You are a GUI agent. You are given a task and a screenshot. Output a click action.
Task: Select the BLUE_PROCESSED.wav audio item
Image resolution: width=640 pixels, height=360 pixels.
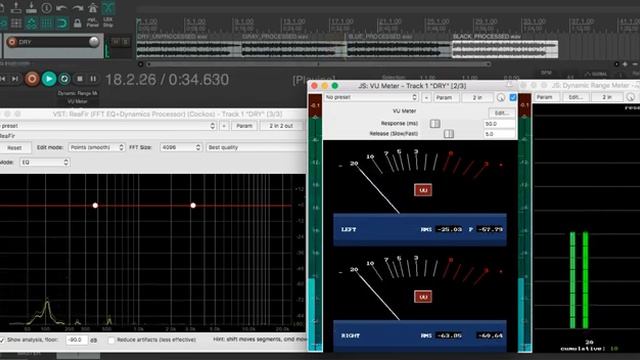click(399, 49)
